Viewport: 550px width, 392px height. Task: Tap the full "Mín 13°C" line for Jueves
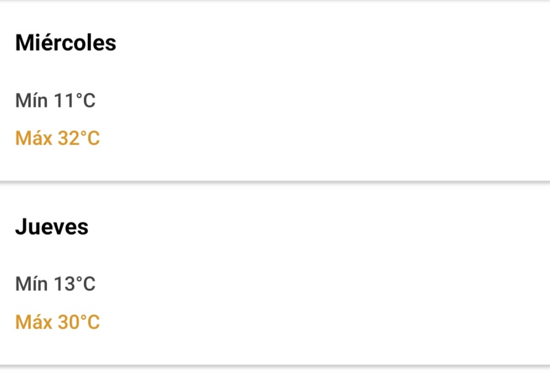56,284
